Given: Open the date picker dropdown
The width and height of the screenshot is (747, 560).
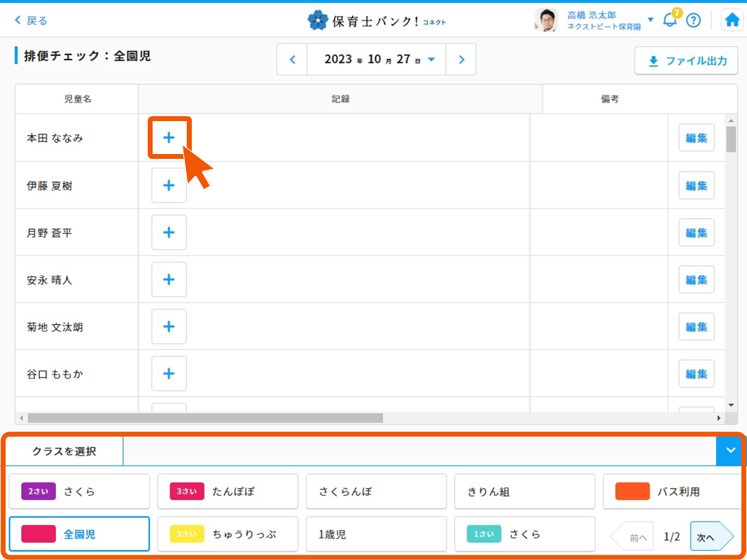Looking at the screenshot, I should point(431,59).
